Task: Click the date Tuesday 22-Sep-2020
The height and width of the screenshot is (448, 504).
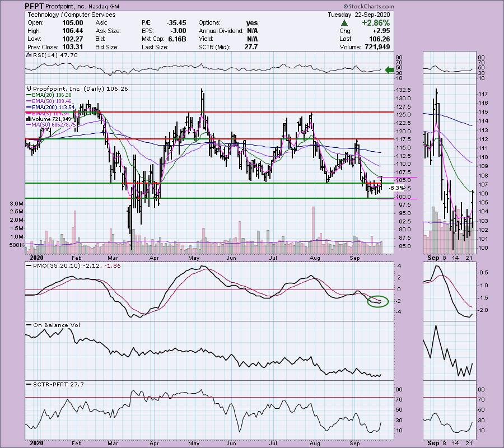Action: [x=359, y=15]
